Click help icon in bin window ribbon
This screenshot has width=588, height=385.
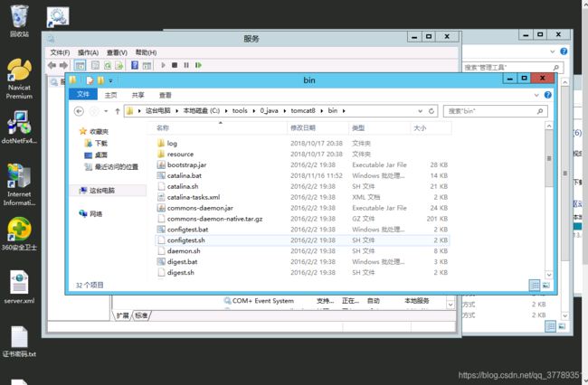548,95
